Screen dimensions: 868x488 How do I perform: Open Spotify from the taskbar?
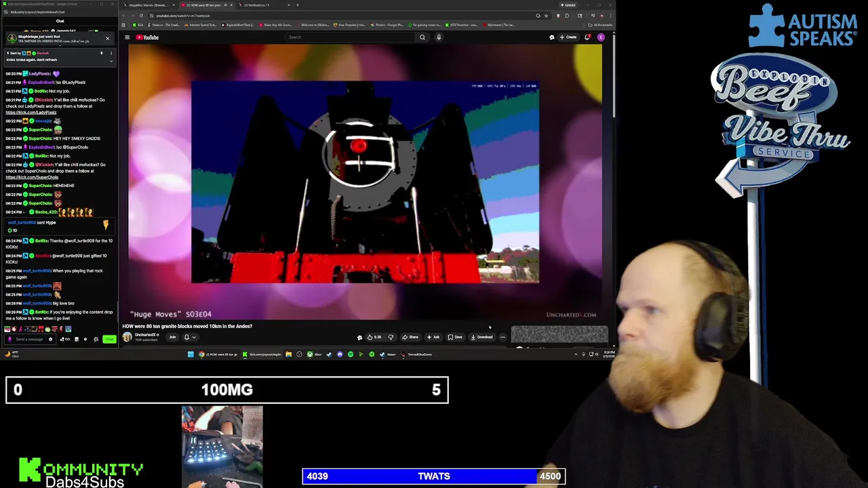pos(351,354)
